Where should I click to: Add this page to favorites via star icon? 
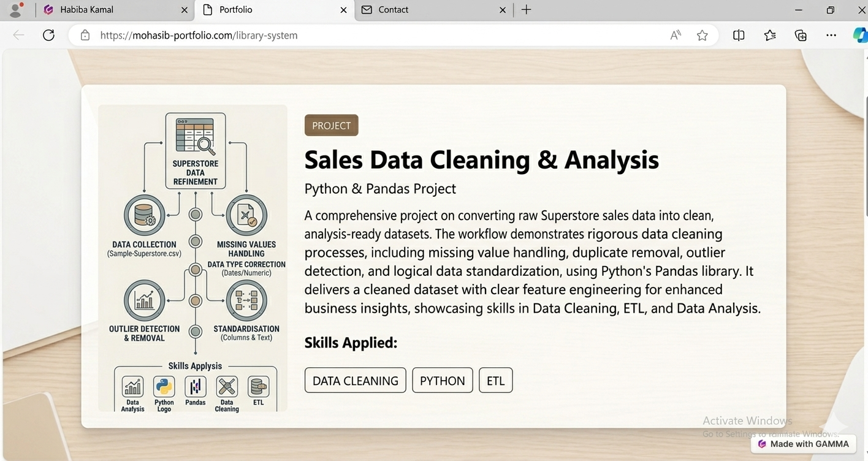[x=702, y=35]
